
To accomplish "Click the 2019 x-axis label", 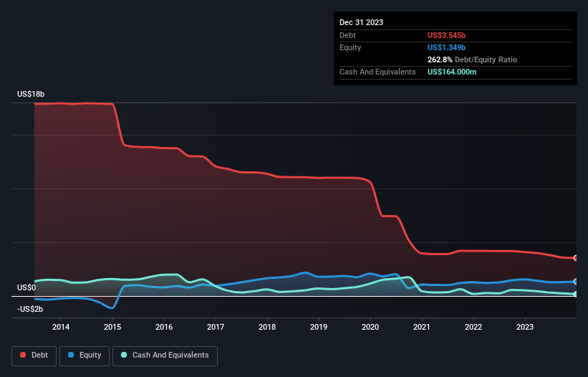I will pos(319,327).
